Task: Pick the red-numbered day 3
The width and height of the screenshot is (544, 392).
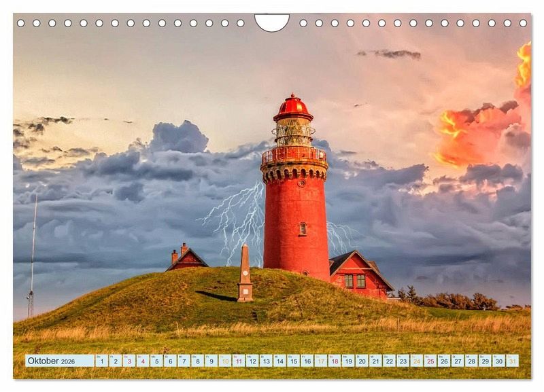Action: click(129, 361)
